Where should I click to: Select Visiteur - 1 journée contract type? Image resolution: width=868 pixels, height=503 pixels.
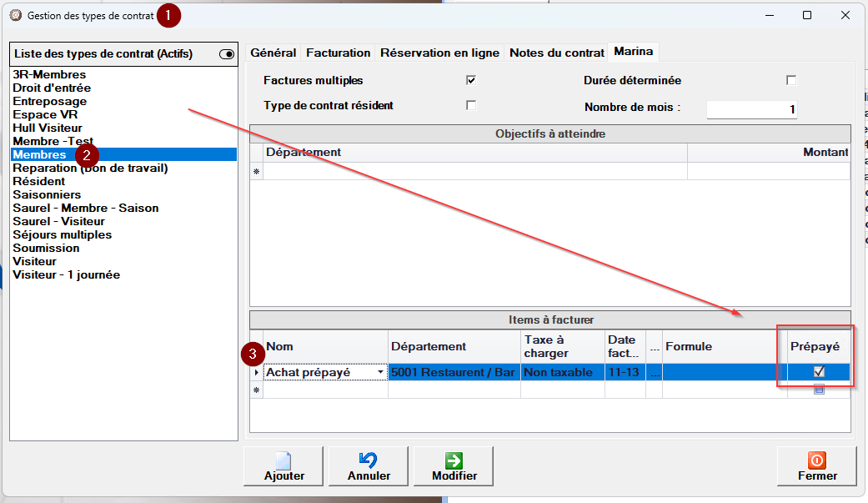click(x=67, y=274)
